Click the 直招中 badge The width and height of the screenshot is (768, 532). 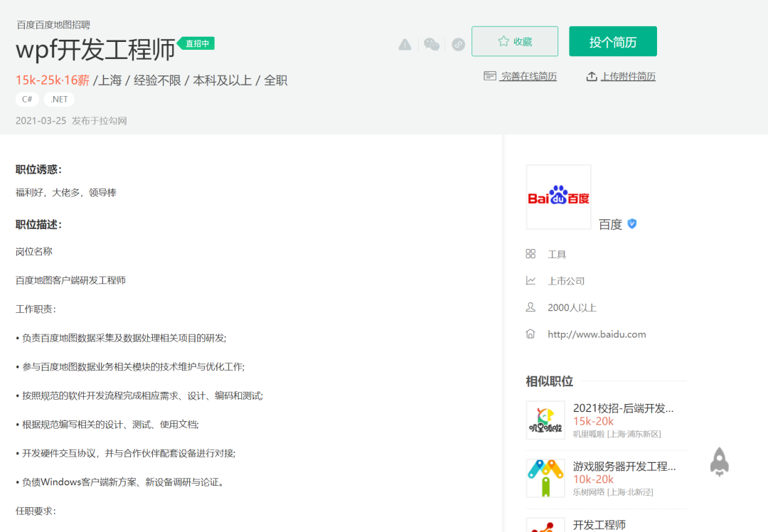(196, 43)
